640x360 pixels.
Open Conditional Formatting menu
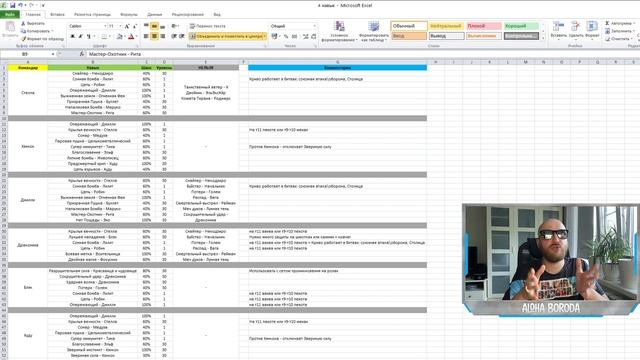[339, 31]
